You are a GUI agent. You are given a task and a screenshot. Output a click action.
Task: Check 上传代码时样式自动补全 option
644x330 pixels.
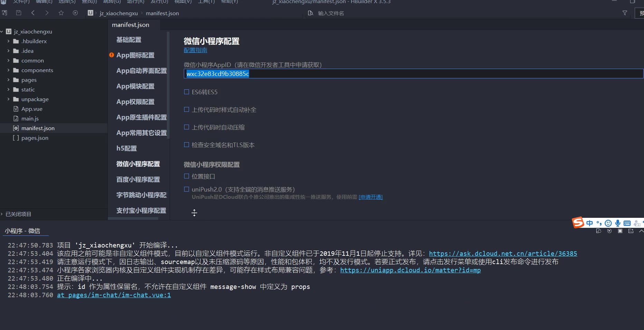click(187, 109)
